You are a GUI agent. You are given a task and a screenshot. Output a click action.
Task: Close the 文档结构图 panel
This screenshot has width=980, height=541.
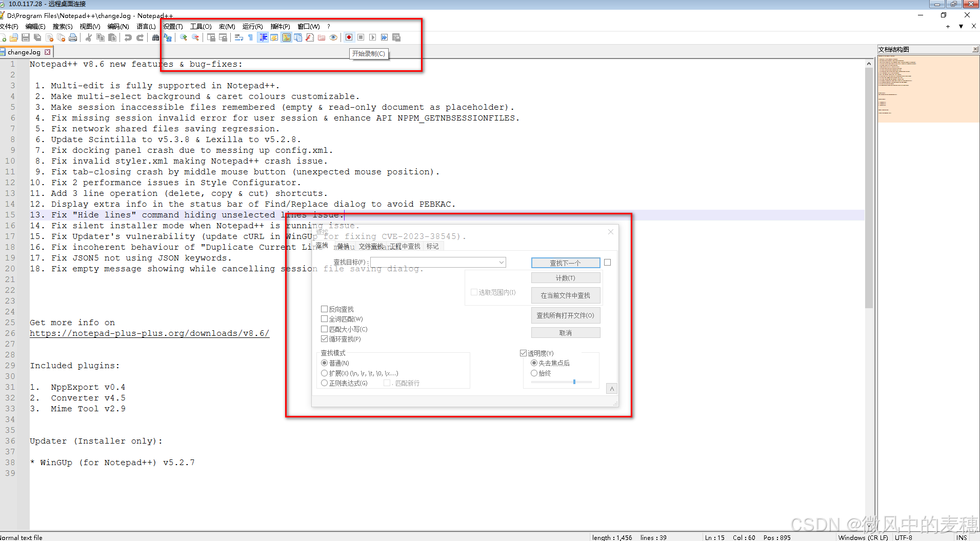click(x=975, y=50)
